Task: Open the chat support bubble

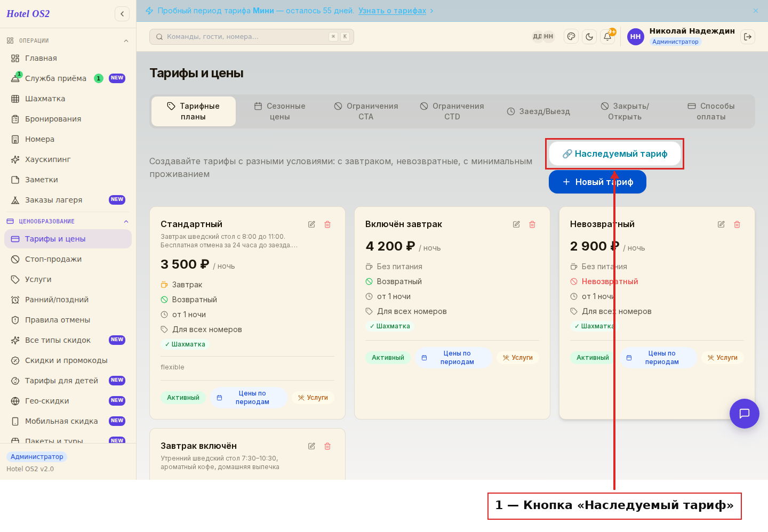Action: 745,414
